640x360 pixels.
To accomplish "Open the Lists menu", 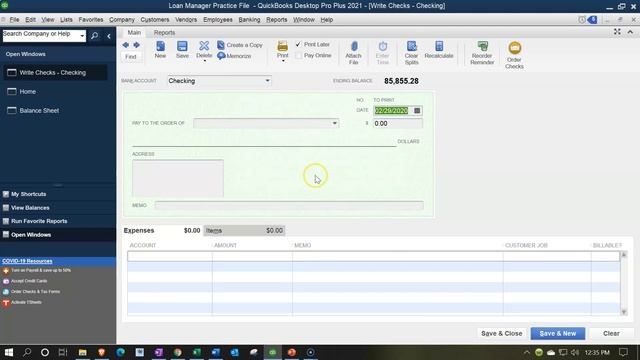I will tap(66, 20).
